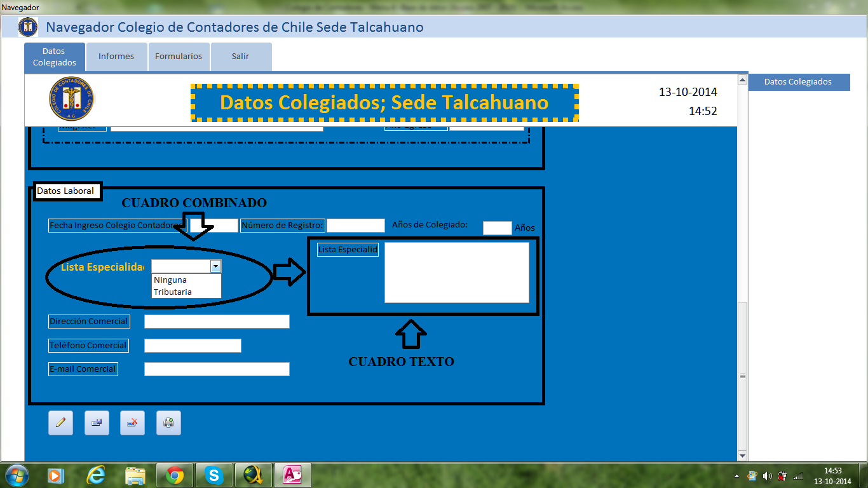Viewport: 868px width, 488px height.
Task: Click the Salir tab
Action: click(x=241, y=57)
